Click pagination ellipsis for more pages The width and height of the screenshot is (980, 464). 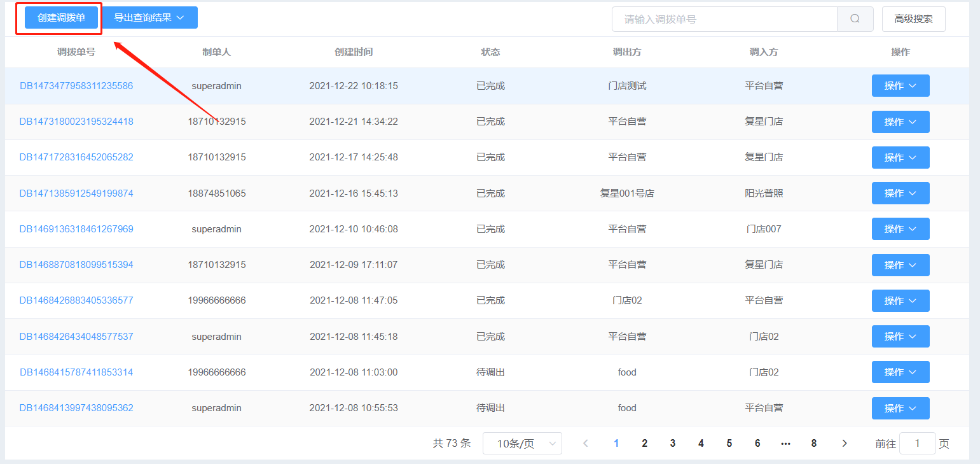click(x=785, y=444)
